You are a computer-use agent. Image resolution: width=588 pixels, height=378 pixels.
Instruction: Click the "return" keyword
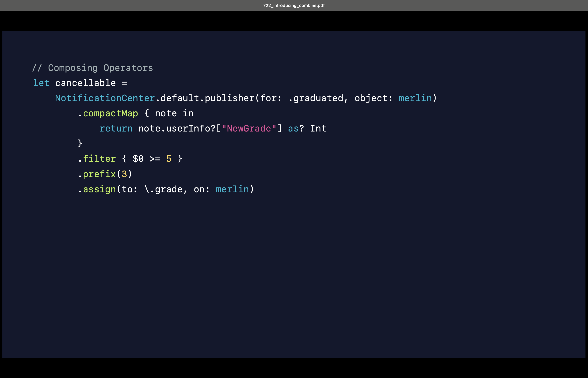click(116, 128)
